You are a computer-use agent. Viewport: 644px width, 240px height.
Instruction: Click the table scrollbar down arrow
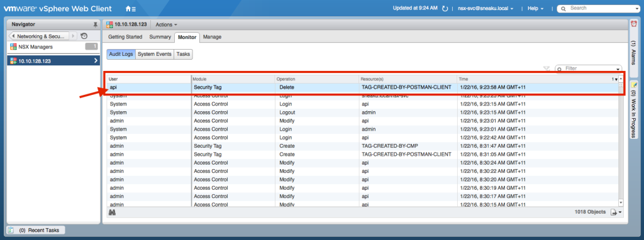pos(621,202)
